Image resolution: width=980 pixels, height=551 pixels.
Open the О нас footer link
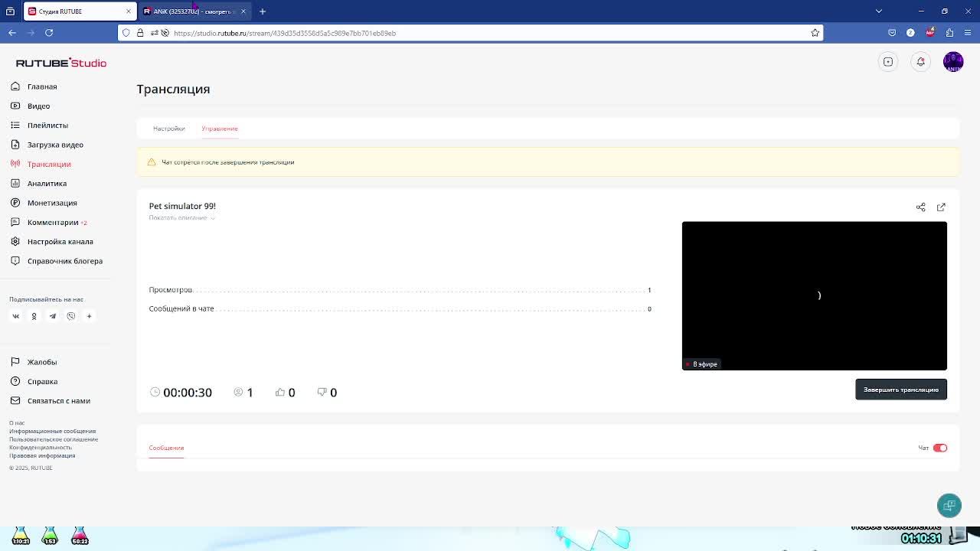(17, 423)
